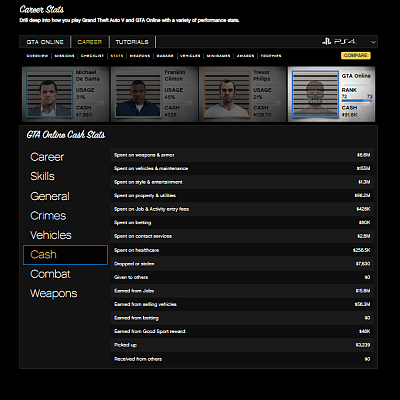Switch to the GTA ONLINE tab
The height and width of the screenshot is (400, 400).
click(45, 42)
